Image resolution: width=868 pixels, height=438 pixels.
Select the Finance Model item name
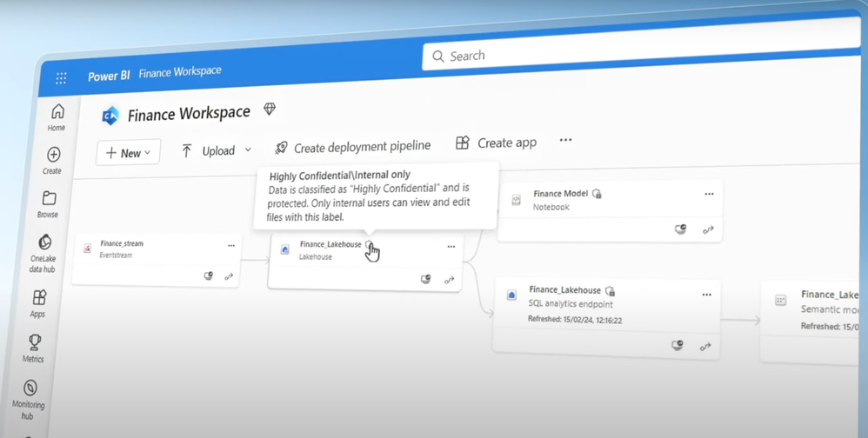pos(560,194)
